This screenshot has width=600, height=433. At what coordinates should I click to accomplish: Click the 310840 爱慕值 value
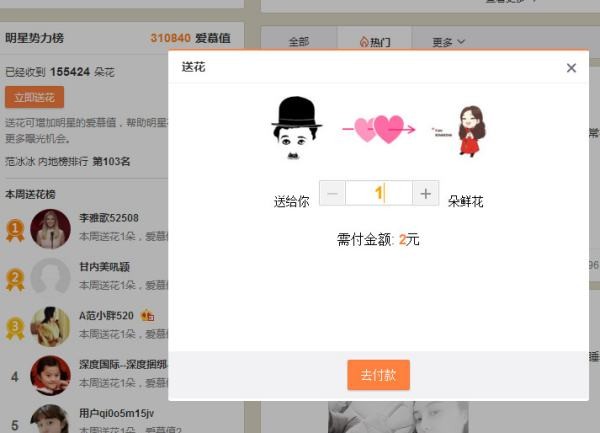point(190,38)
